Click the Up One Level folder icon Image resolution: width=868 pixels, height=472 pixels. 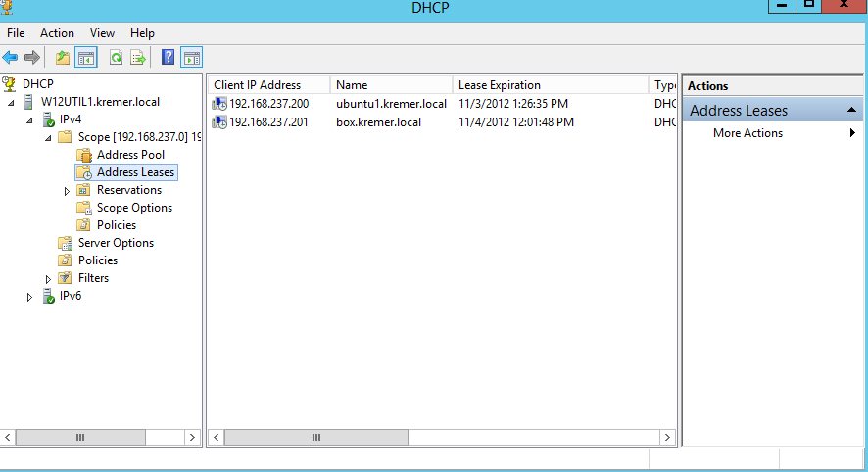[64, 58]
